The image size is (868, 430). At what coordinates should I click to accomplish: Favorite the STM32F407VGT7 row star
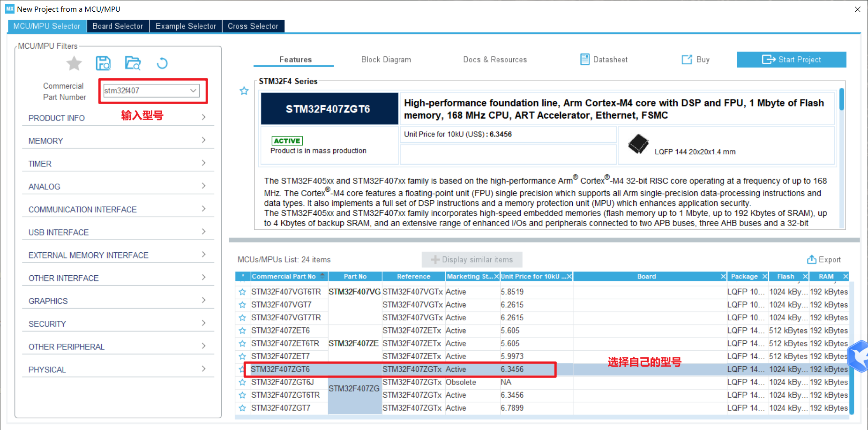coord(242,305)
